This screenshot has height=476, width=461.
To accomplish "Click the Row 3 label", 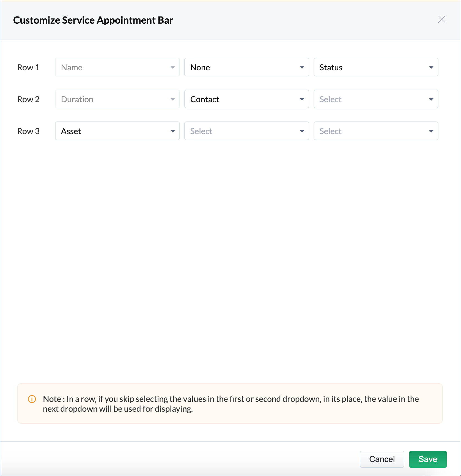I will pyautogui.click(x=28, y=131).
